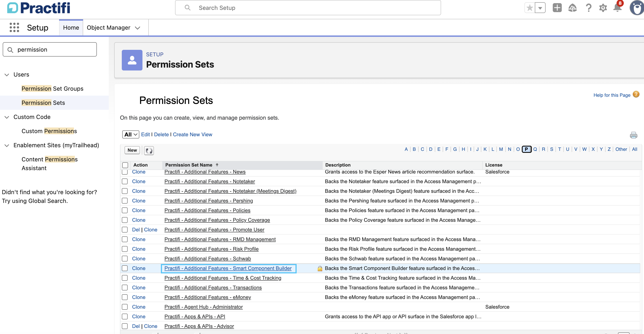Screen dimensions: 644x334
Task: Click the Permission Sets header user icon
Action: (x=132, y=60)
